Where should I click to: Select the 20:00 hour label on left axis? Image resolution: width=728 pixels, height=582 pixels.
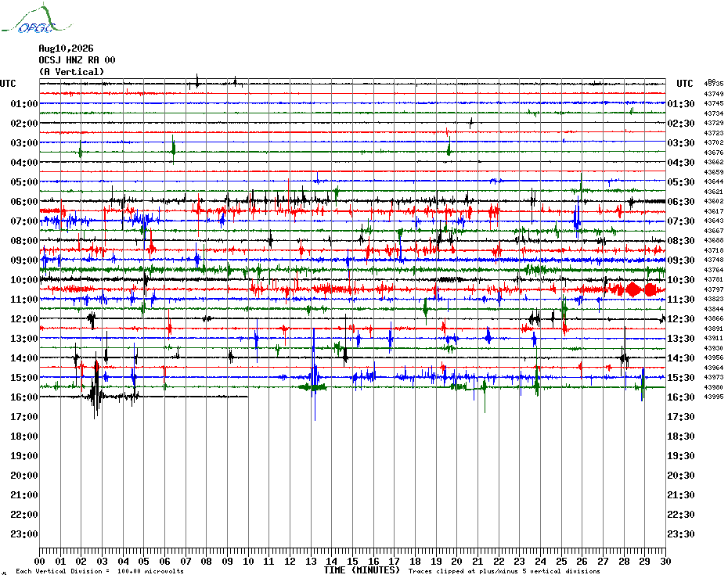24,476
